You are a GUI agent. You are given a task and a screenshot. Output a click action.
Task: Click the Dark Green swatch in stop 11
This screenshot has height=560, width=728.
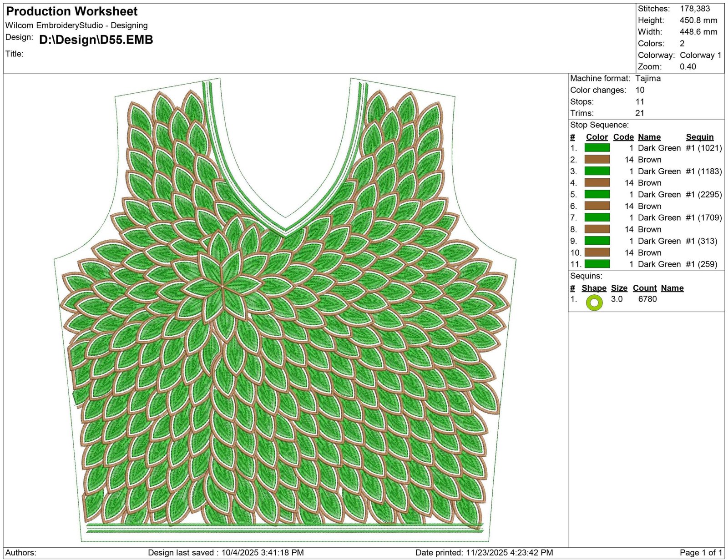pos(597,264)
